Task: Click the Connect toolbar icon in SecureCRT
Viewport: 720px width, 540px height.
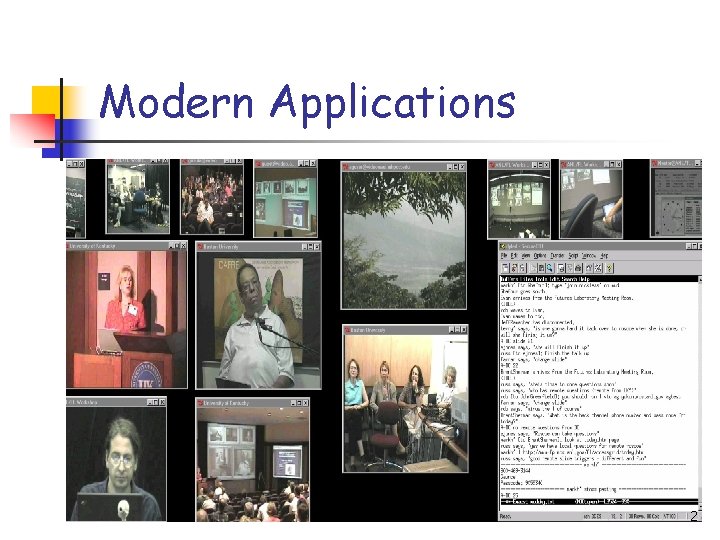Action: coord(506,268)
